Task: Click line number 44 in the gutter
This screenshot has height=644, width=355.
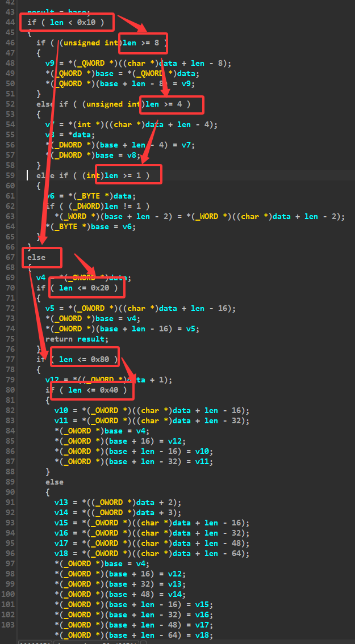Action: click(x=10, y=23)
